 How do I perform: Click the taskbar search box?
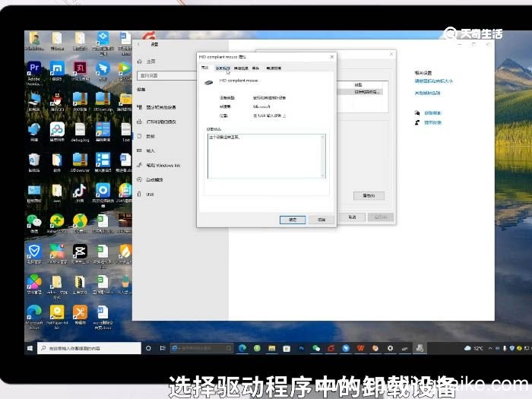89,348
